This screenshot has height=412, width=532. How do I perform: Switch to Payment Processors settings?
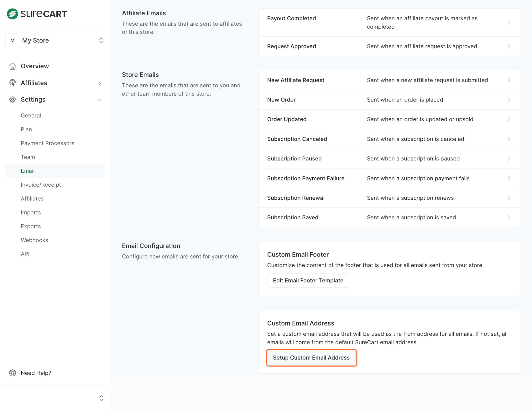click(x=48, y=143)
